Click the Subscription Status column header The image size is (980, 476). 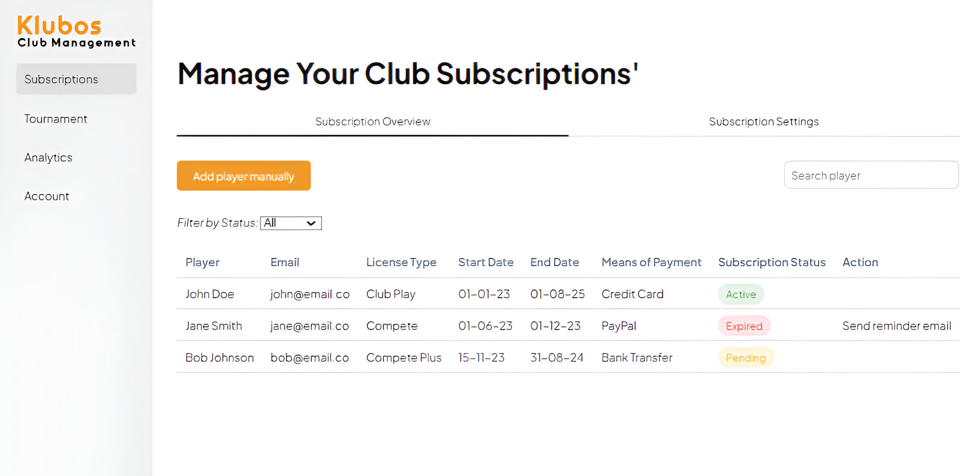(772, 262)
